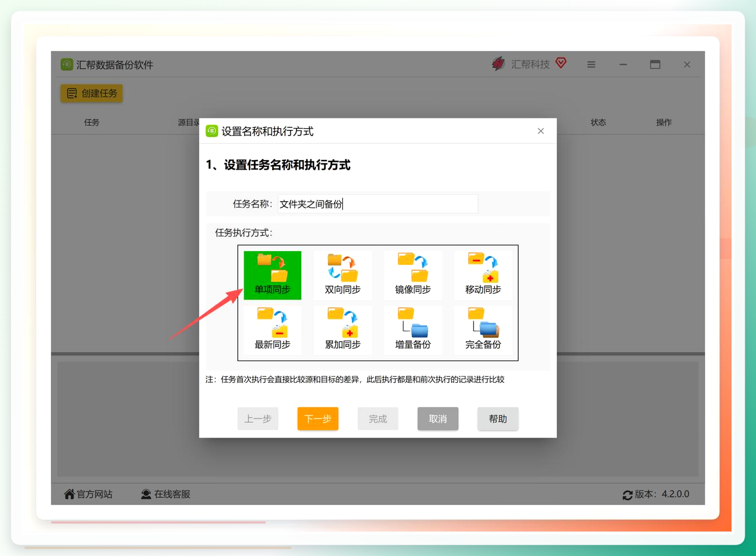Choose the 双向同步 two-way sync icon
The width and height of the screenshot is (756, 556).
pyautogui.click(x=343, y=275)
